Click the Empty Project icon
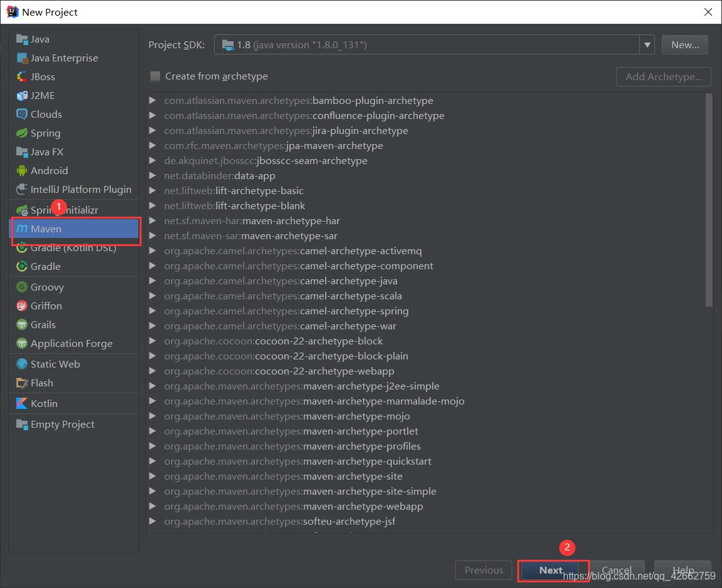The height and width of the screenshot is (588, 722). 22,425
